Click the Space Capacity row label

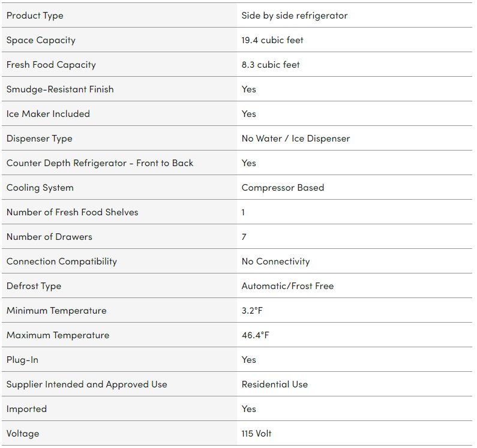(x=41, y=40)
